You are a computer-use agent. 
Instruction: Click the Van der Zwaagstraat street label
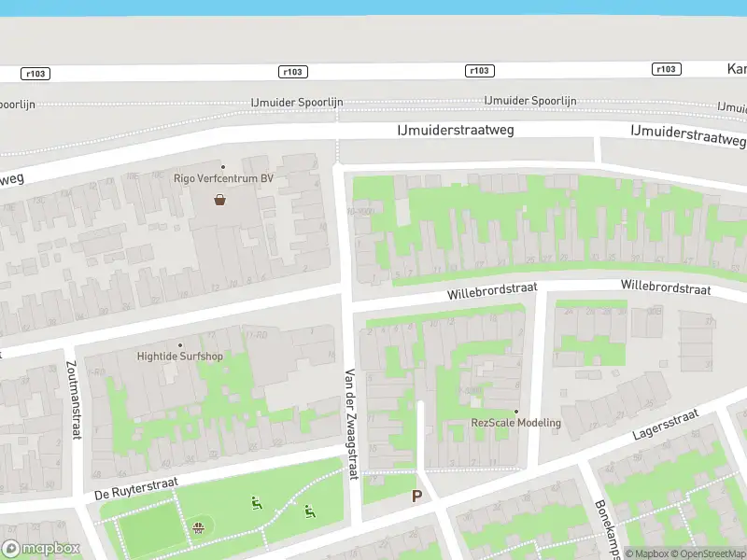[x=351, y=422]
